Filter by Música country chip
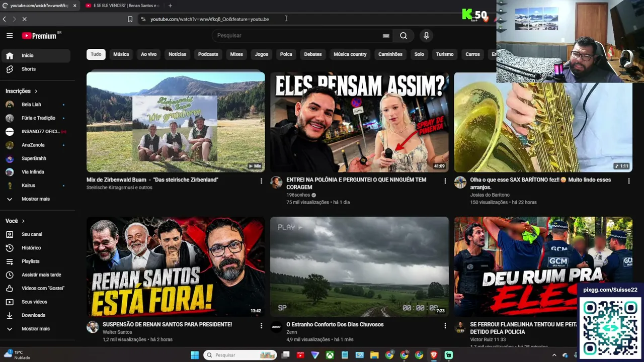 [350, 54]
